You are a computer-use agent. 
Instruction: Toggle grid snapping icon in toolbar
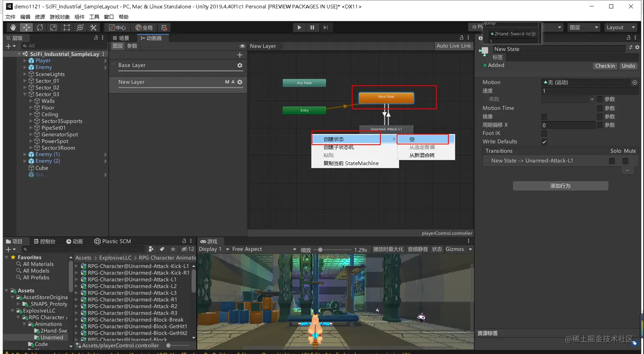[x=164, y=27]
